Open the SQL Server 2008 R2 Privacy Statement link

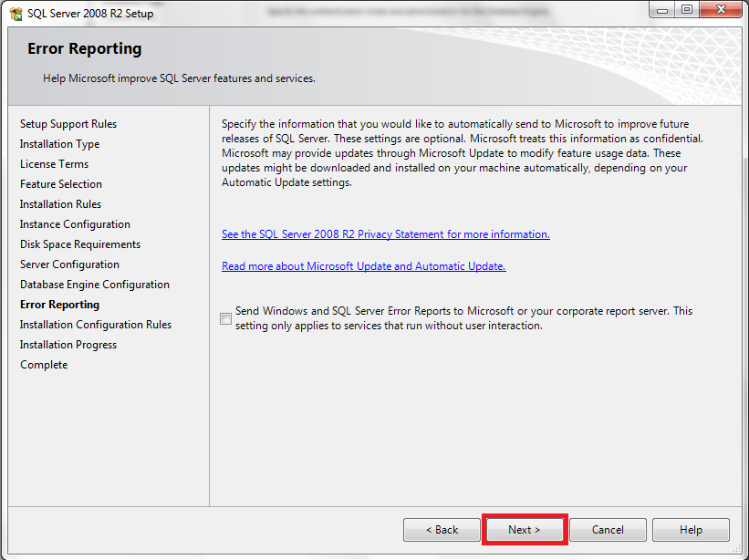coord(386,234)
